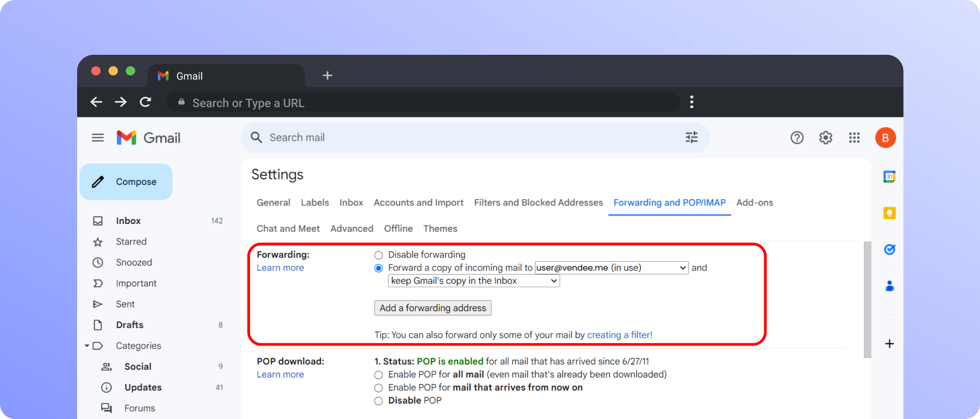980x419 pixels.
Task: Open the Advanced settings tab
Action: pos(352,229)
